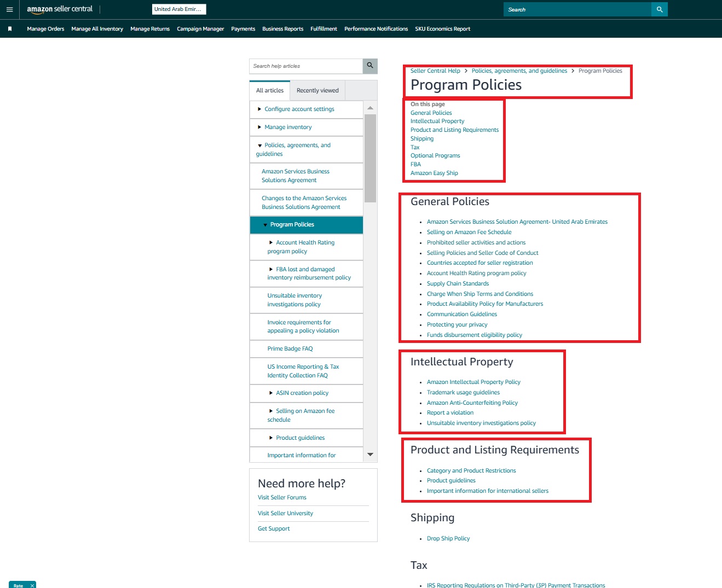This screenshot has width=722, height=588.
Task: Jump to Optional Programs section link
Action: click(x=435, y=156)
